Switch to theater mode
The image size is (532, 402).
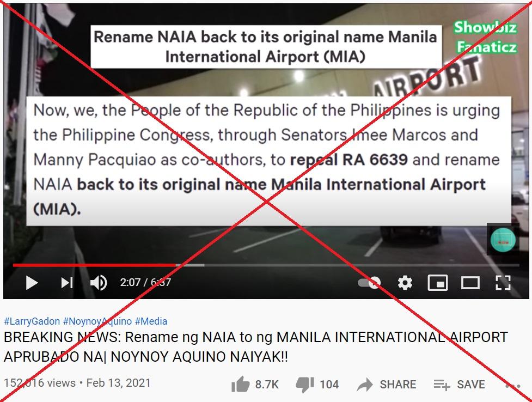click(470, 283)
